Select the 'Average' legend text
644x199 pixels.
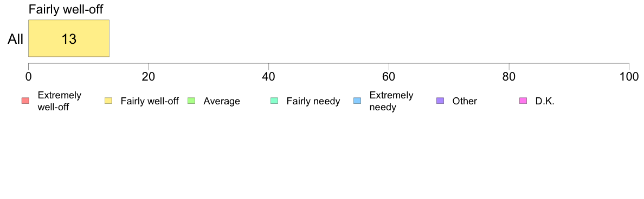tap(222, 101)
